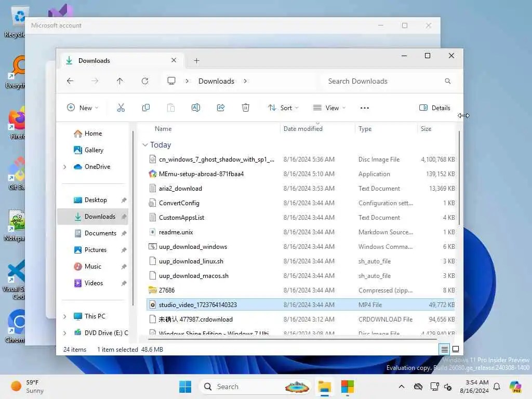
Task: Open the Sort dropdown menu
Action: coord(283,108)
